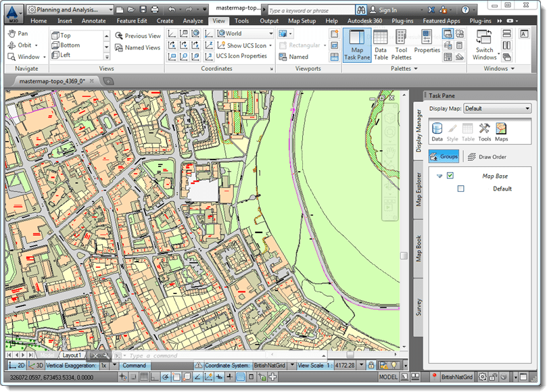Toggle the Map Base layer checkbox
The image size is (547, 392).
coord(450,176)
